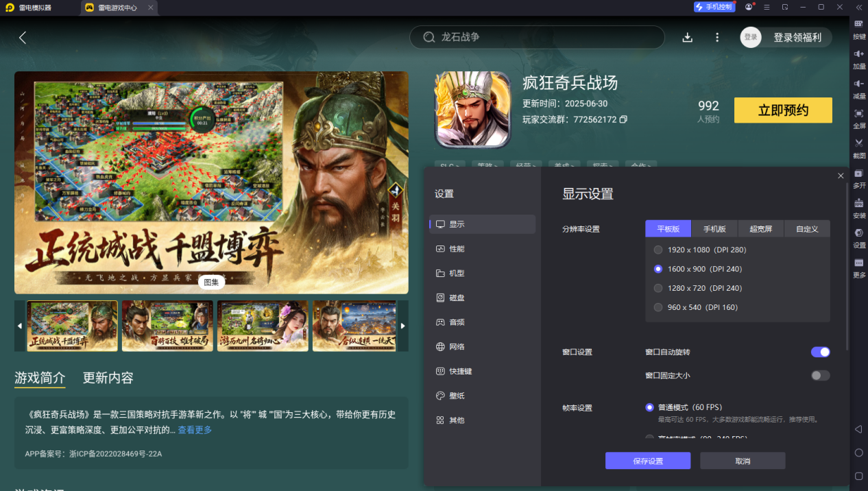Expand description with 查看更多
Screen dimensions: 868x491
[x=195, y=430]
